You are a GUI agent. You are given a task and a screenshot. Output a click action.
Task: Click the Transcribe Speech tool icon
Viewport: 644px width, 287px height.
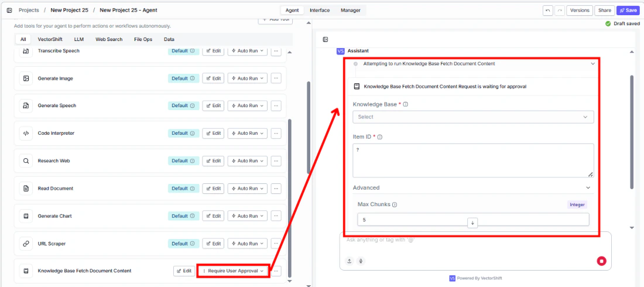(26, 51)
